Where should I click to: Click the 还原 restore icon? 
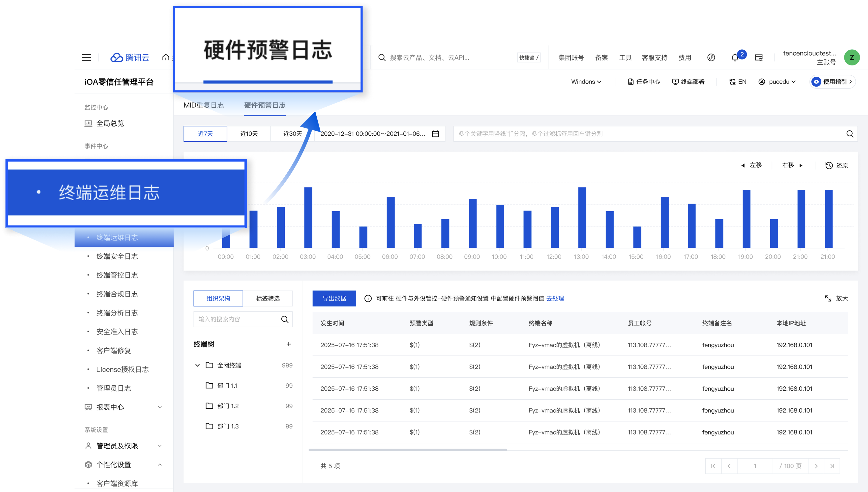[x=829, y=165]
